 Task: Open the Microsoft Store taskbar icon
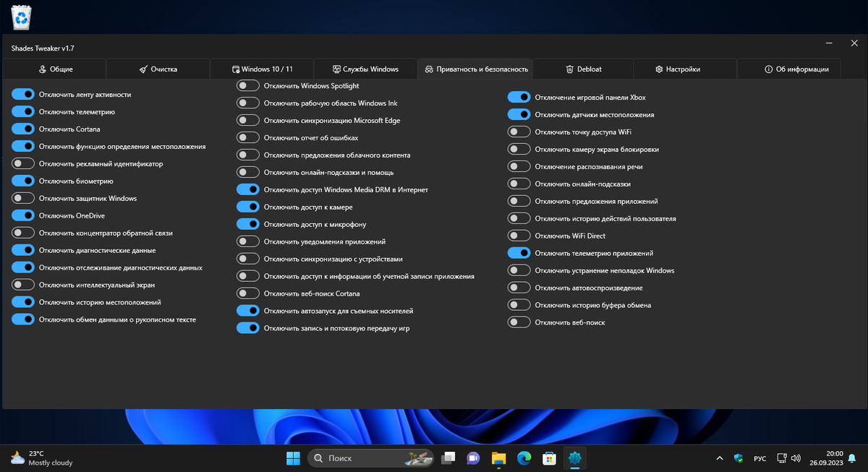[x=549, y=458]
